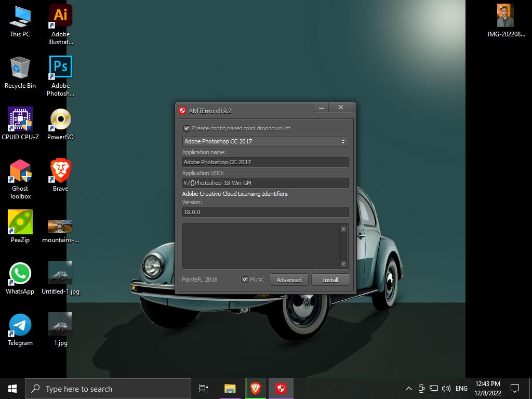
Task: Show hidden system tray icons
Action: pyautogui.click(x=408, y=389)
